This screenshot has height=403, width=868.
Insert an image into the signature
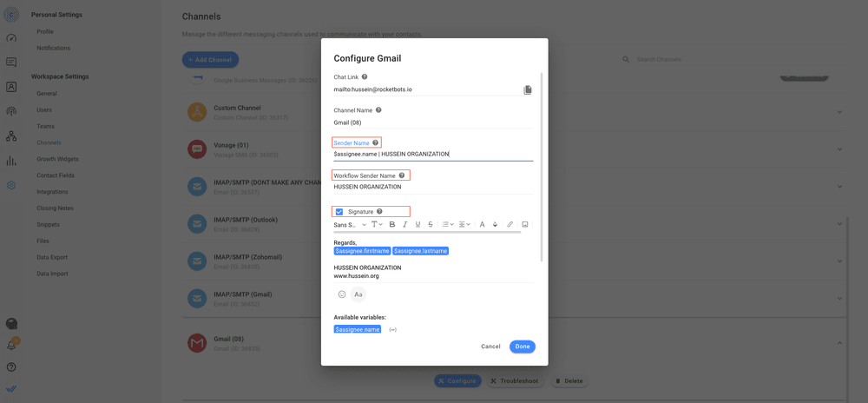pyautogui.click(x=524, y=225)
